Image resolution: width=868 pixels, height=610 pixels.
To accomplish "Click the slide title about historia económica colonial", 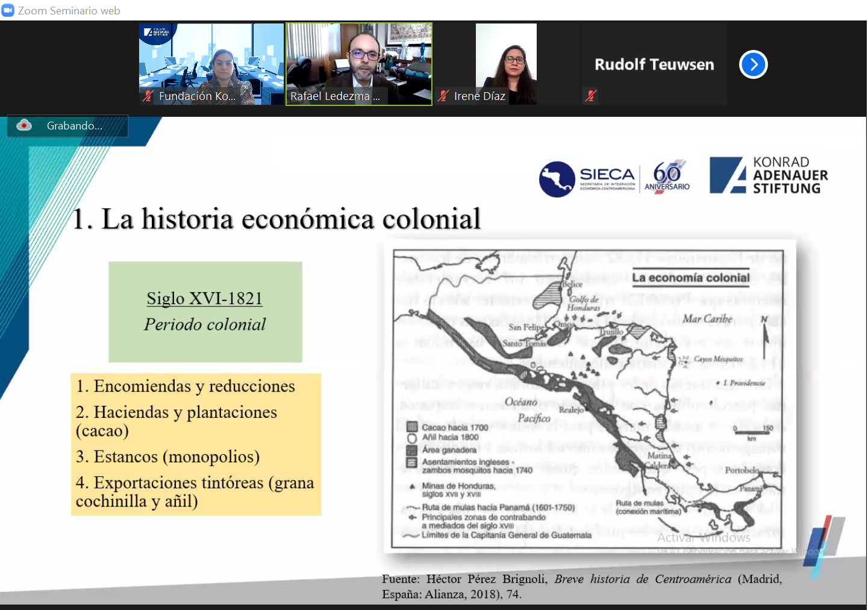I will click(276, 219).
